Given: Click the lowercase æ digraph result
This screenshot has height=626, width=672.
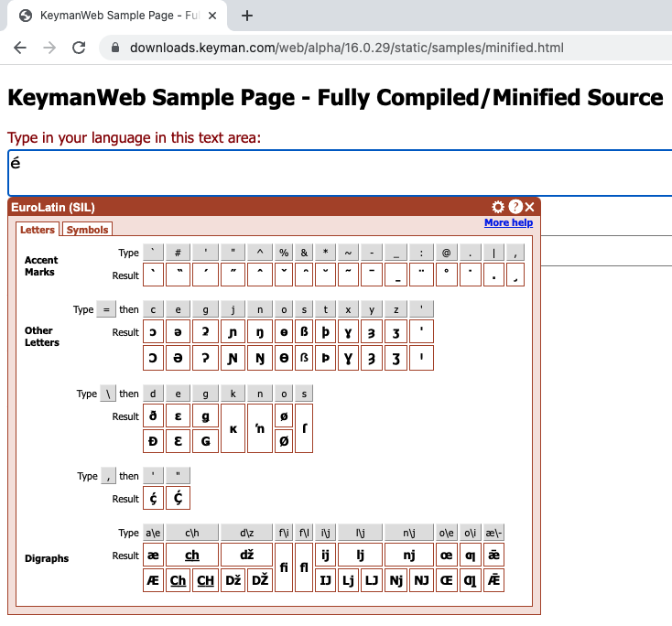Looking at the screenshot, I should point(153,555).
